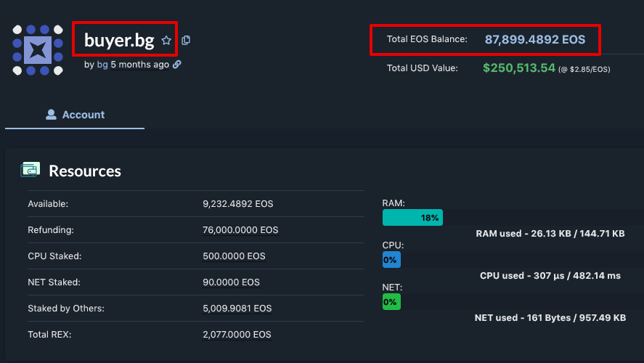The height and width of the screenshot is (363, 644).
Task: Click the '5 months ago' creation time
Action: click(139, 65)
